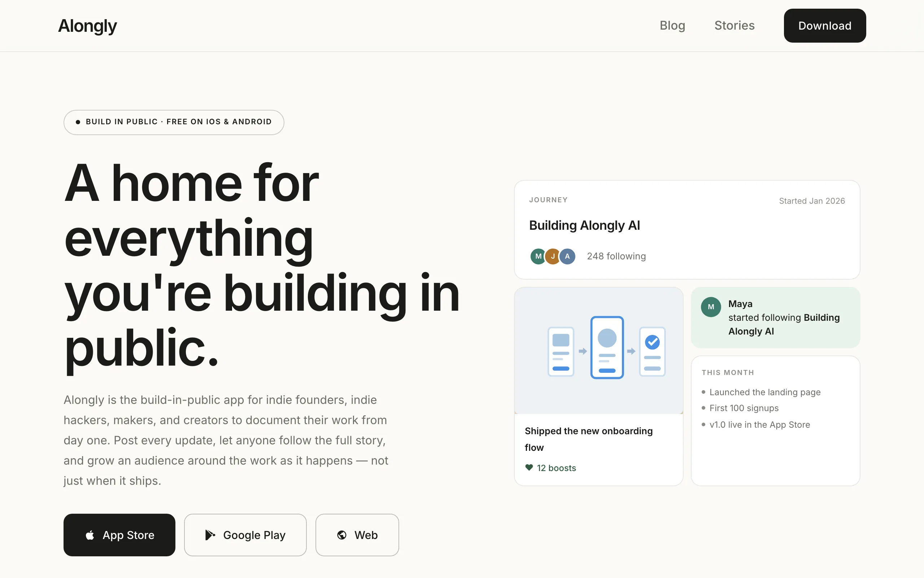Click the App Store button

[119, 535]
